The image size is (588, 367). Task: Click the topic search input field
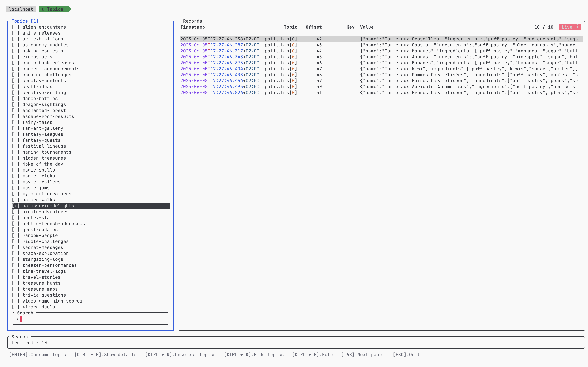point(90,319)
